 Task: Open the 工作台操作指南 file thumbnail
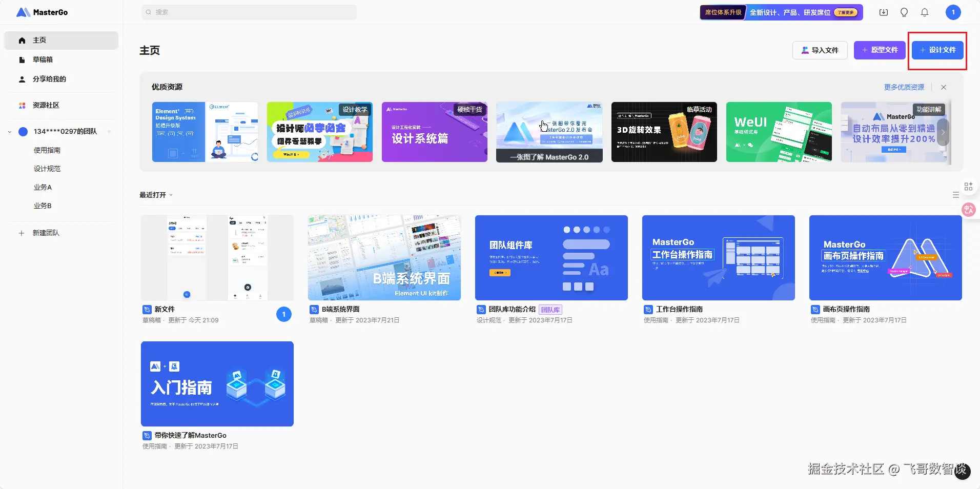719,258
